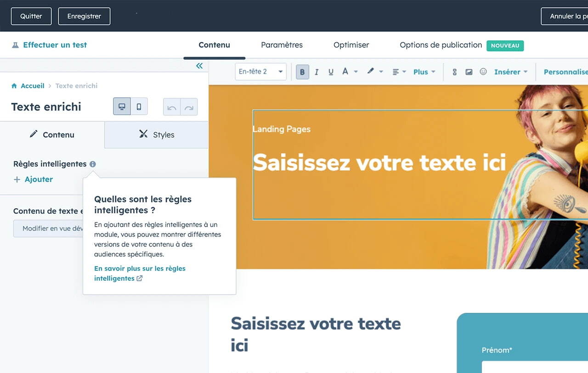Insert an emoji from the toolbar
This screenshot has width=588, height=373.
tap(483, 72)
